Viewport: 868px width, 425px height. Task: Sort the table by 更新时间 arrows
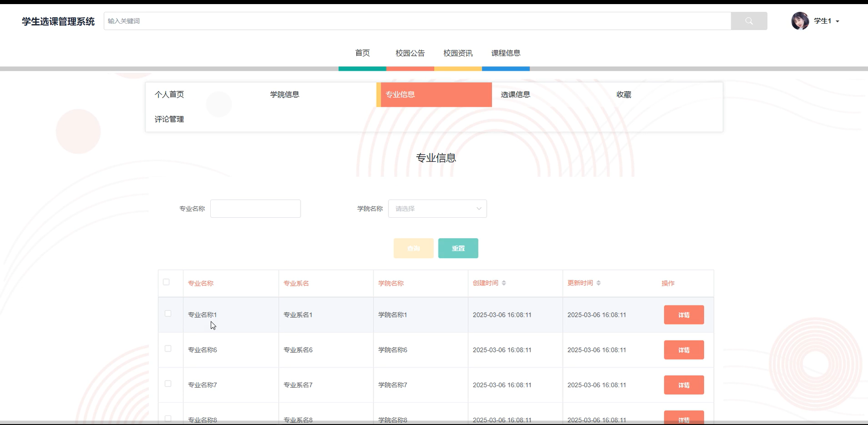[599, 283]
